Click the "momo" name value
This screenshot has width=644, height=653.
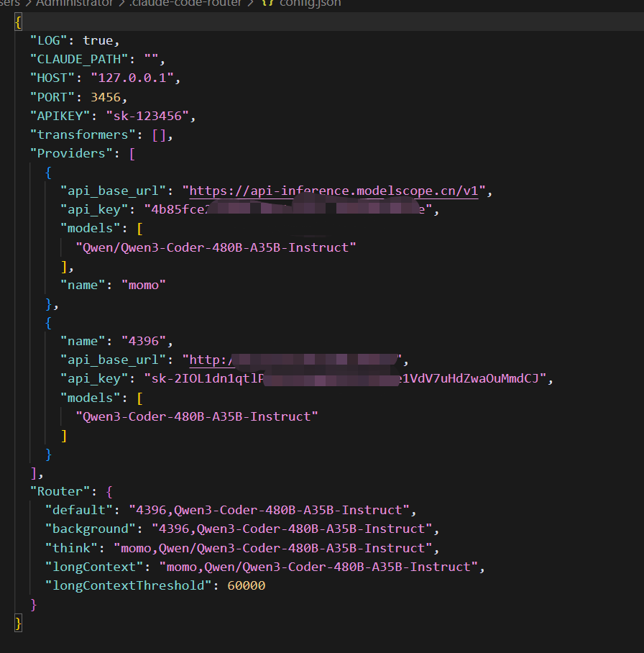(144, 286)
